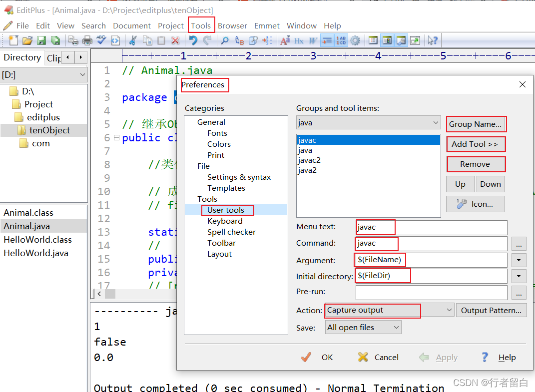Click the Replace A-to-B icon
Image resolution: width=535 pixels, height=392 pixels.
(239, 40)
